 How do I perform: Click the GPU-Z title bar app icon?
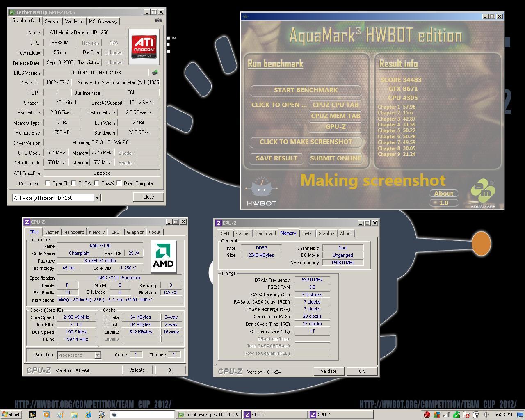tap(12, 12)
